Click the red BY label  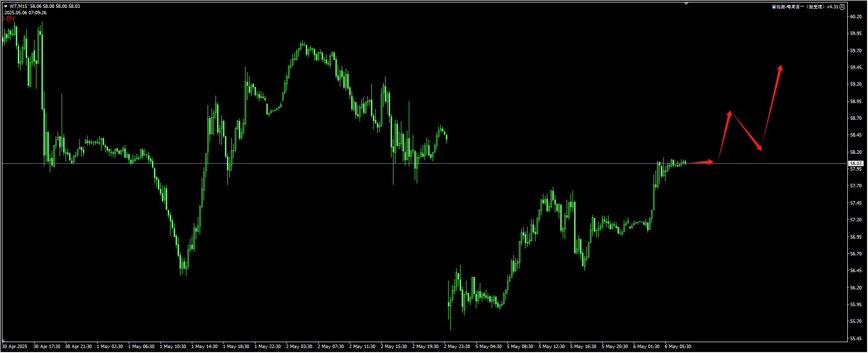click(x=10, y=19)
